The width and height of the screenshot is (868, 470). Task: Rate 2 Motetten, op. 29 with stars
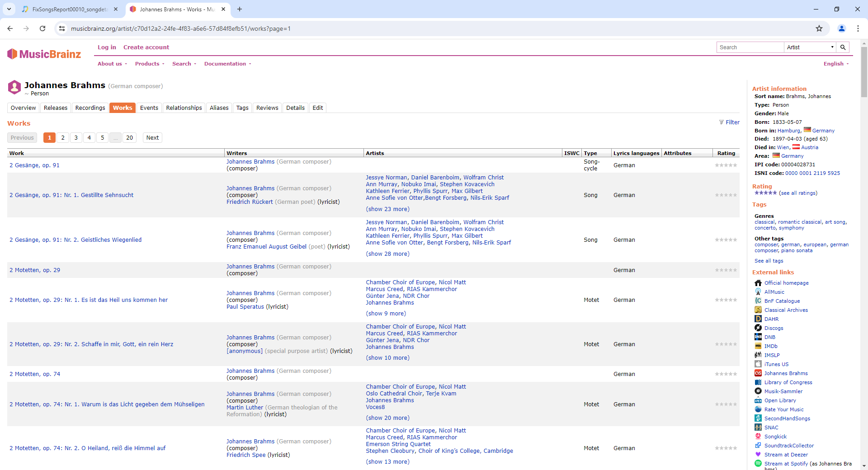click(726, 270)
